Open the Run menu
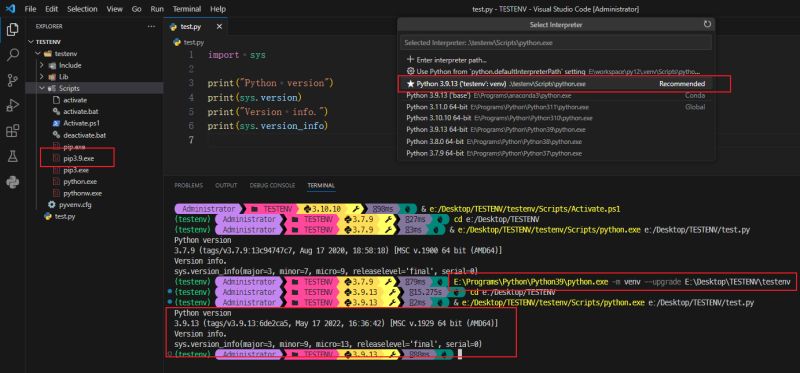 tap(157, 9)
